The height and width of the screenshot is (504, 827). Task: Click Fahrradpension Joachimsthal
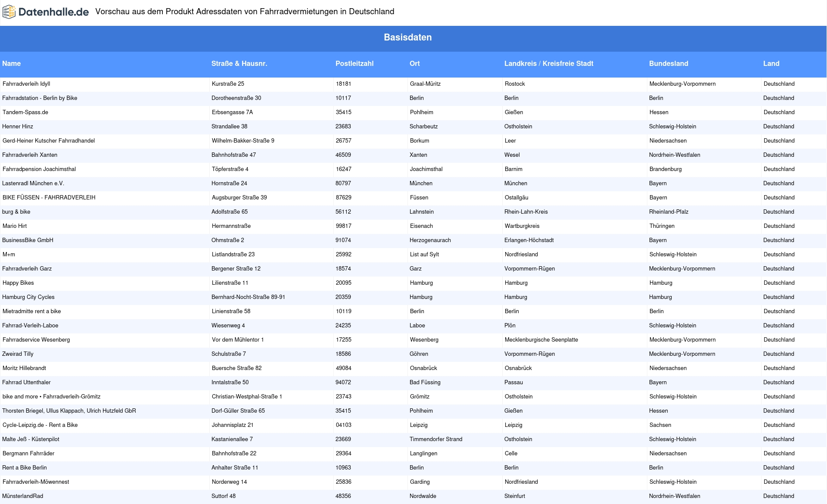click(39, 169)
